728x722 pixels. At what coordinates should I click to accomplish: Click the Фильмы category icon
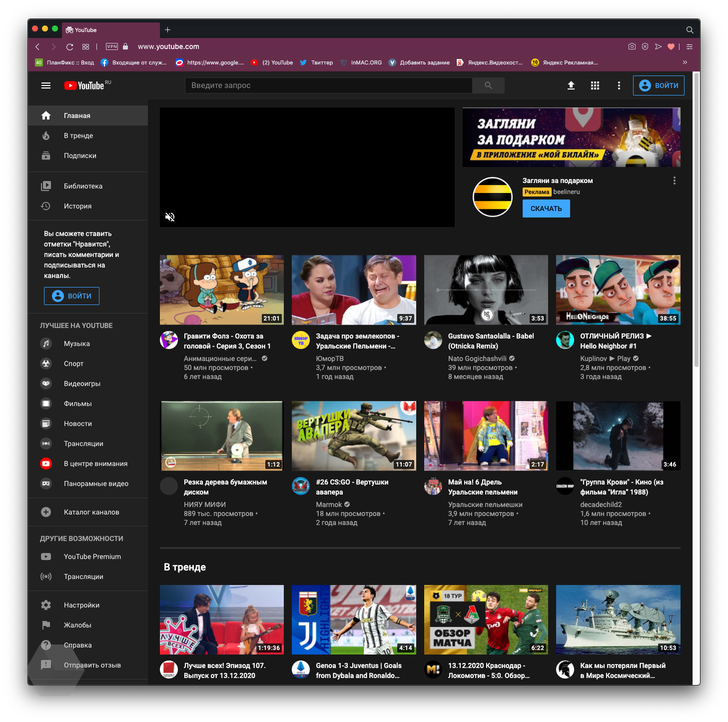click(46, 403)
